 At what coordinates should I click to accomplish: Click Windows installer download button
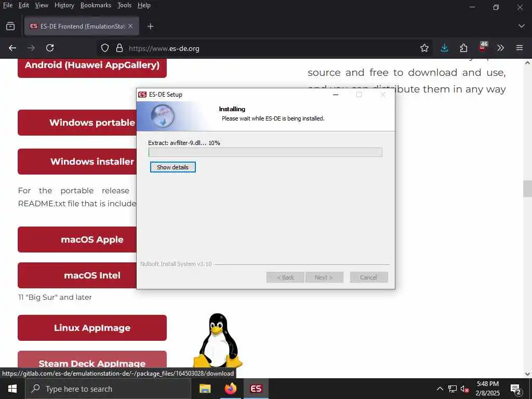[77, 162]
